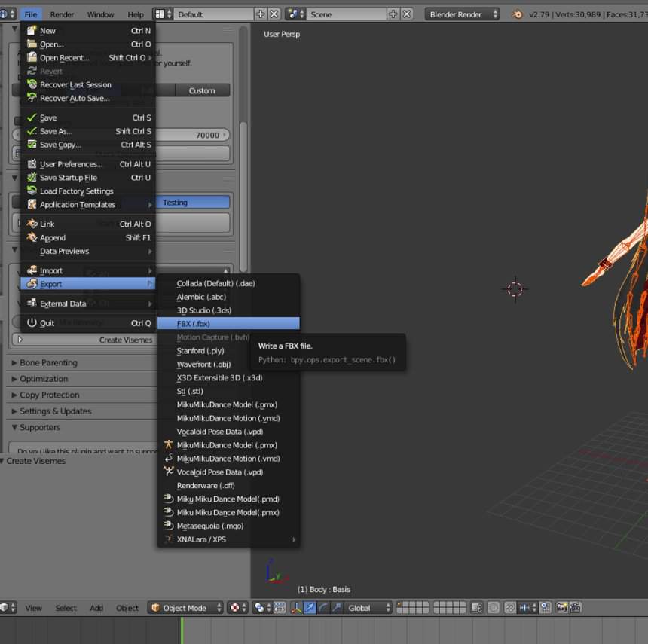Click the add new scene plus icon
The image size is (648, 644).
pos(393,14)
